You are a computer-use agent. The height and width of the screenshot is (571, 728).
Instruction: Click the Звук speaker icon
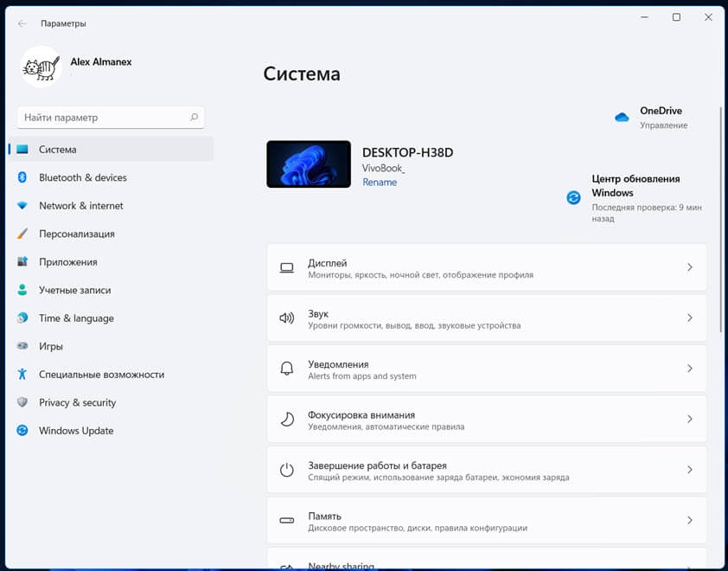(286, 318)
